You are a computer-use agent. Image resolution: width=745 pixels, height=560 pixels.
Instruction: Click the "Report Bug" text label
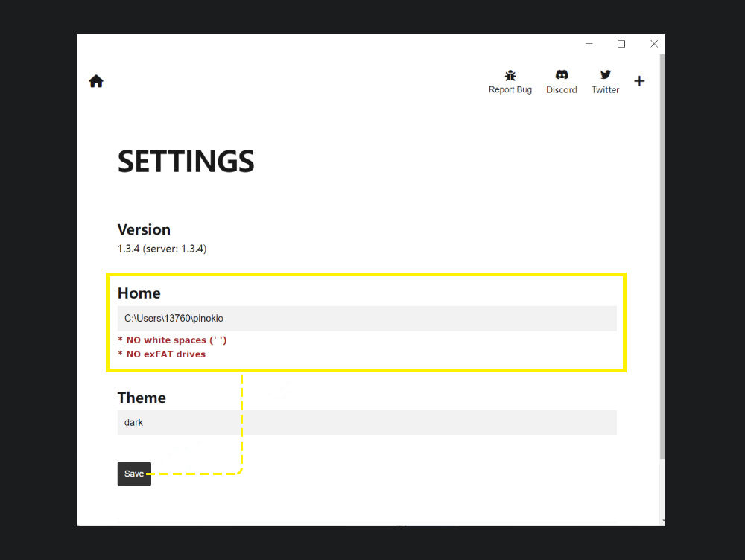[x=510, y=90]
